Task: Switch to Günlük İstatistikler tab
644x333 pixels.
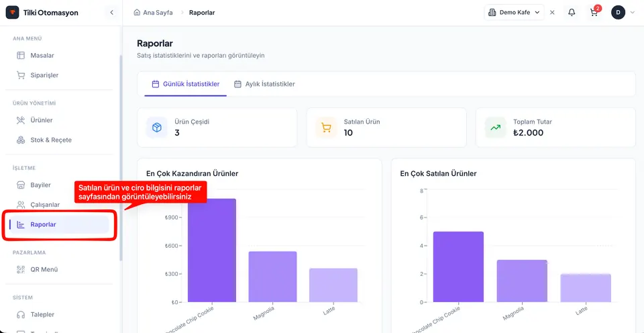Action: tap(186, 84)
